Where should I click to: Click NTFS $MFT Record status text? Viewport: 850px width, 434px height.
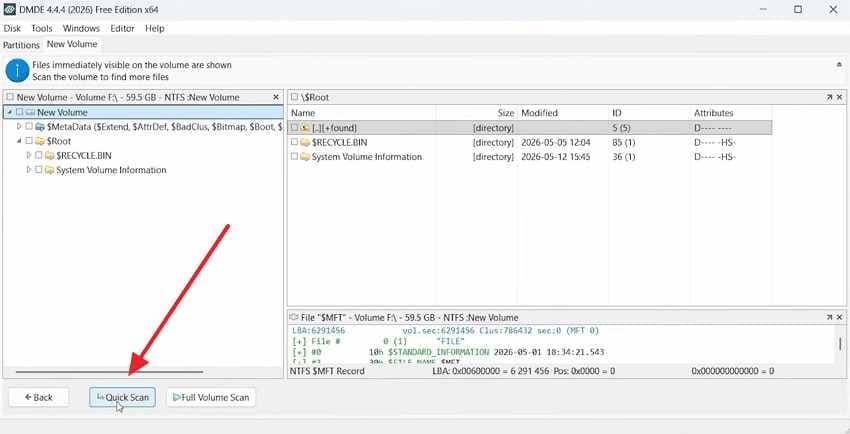coord(327,371)
